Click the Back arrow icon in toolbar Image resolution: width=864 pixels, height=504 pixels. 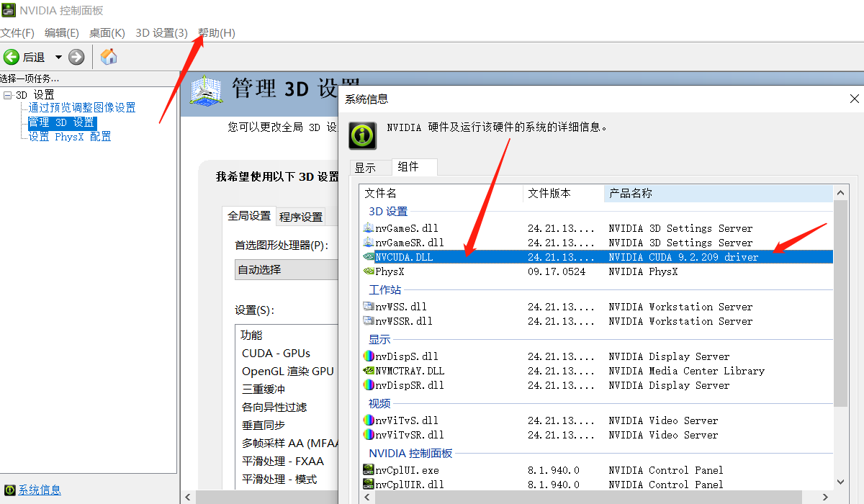coord(11,57)
